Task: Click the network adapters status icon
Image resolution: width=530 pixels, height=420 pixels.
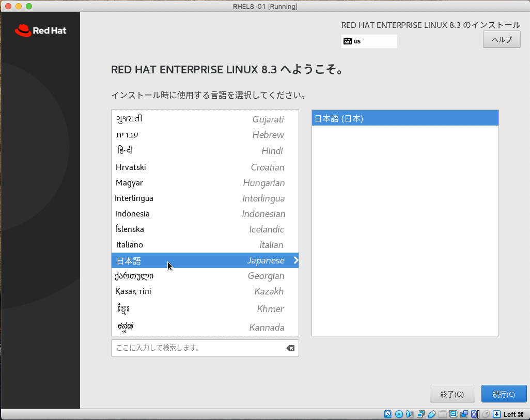Action: [x=420, y=414]
